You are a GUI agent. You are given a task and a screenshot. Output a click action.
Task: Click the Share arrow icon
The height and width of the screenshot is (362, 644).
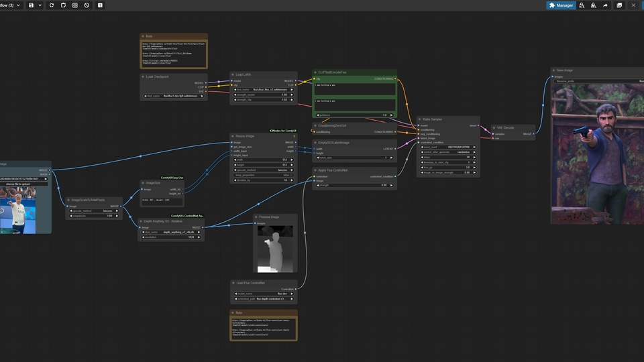(x=605, y=5)
